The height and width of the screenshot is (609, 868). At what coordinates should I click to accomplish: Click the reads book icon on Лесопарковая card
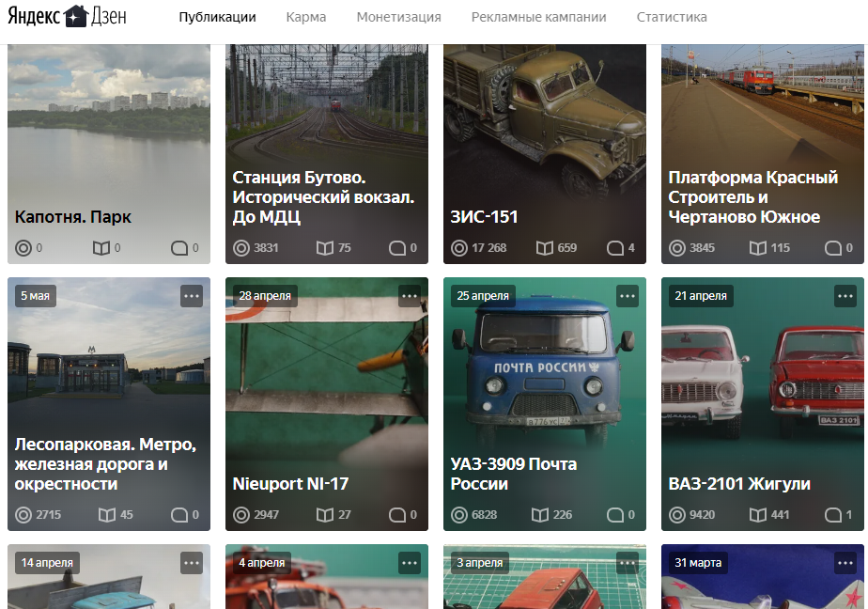pos(107,515)
